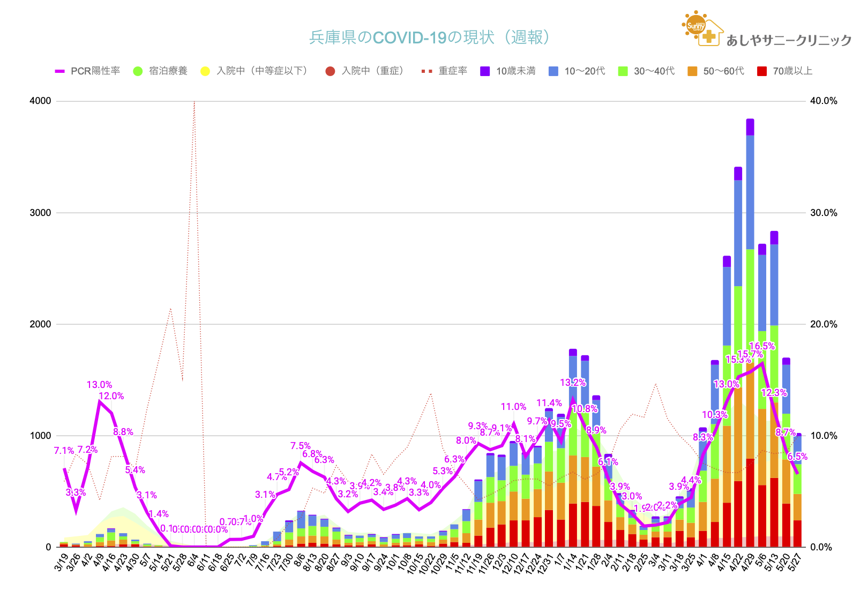Click the 宿泊療養 green circle legend icon
The width and height of the screenshot is (868, 605).
click(x=138, y=71)
